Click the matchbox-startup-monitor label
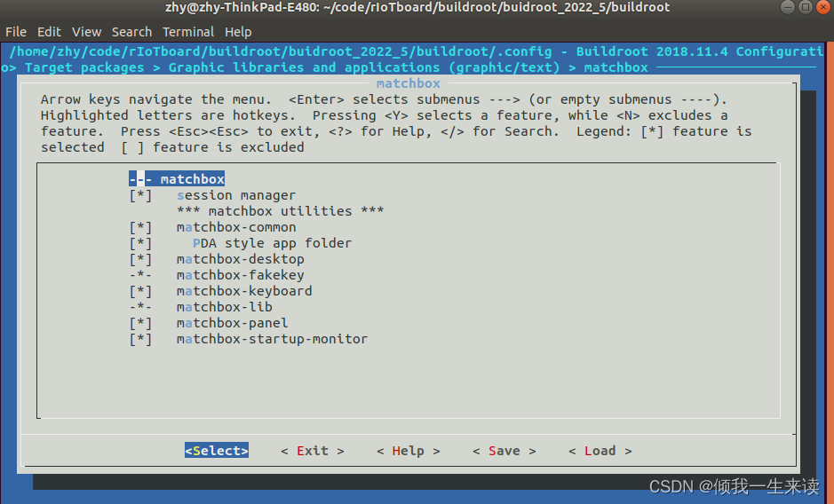The width and height of the screenshot is (834, 504). pos(273,339)
